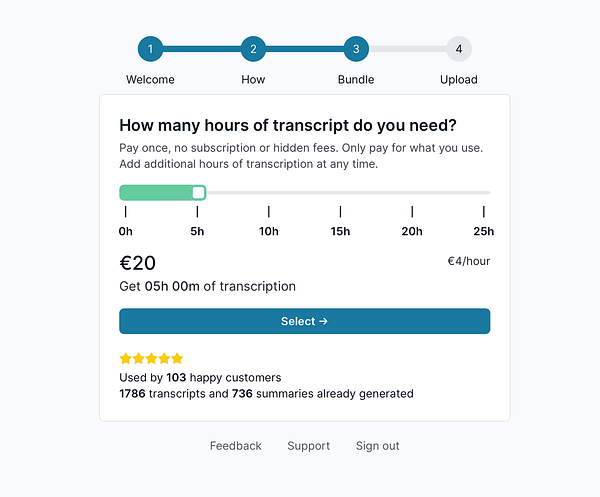Click the Sign out link
The height and width of the screenshot is (497, 600).
point(377,446)
